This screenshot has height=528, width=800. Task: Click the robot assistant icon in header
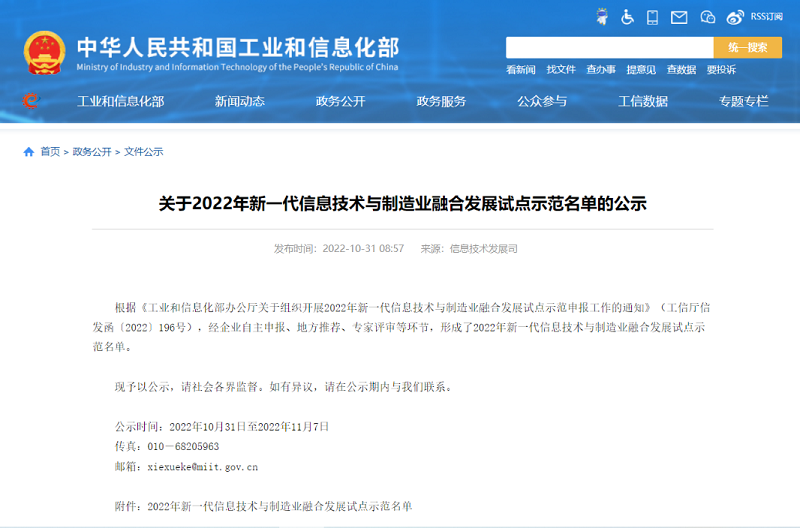click(602, 17)
